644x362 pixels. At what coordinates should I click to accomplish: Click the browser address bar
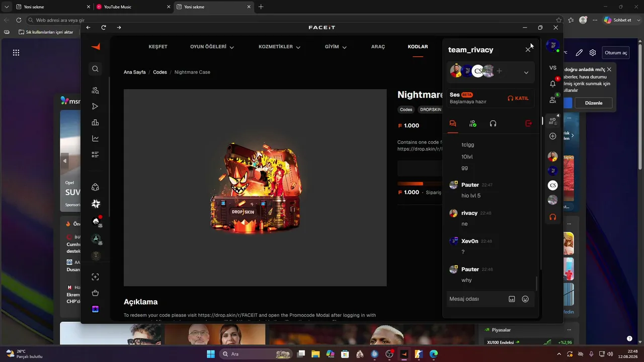[292, 20]
